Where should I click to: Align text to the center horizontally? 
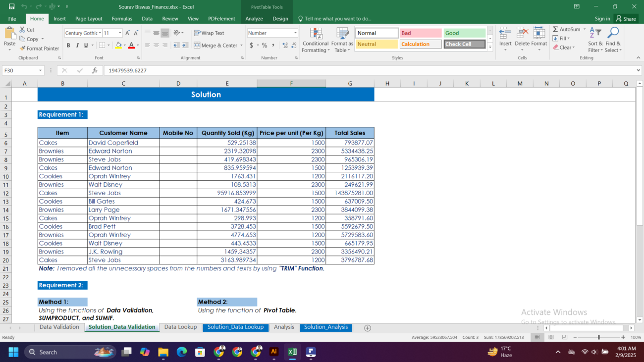(x=156, y=45)
